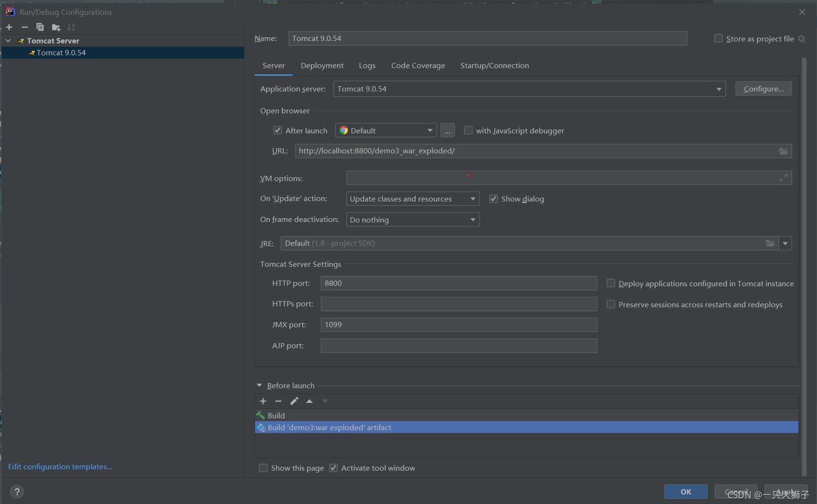Add new run configuration with plus icon

[9, 27]
